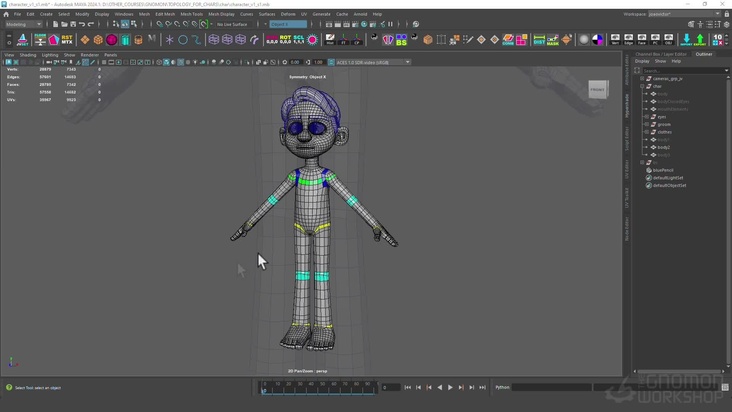This screenshot has width=732, height=412.
Task: Click the teal cube shelf icon
Action: [x=125, y=40]
